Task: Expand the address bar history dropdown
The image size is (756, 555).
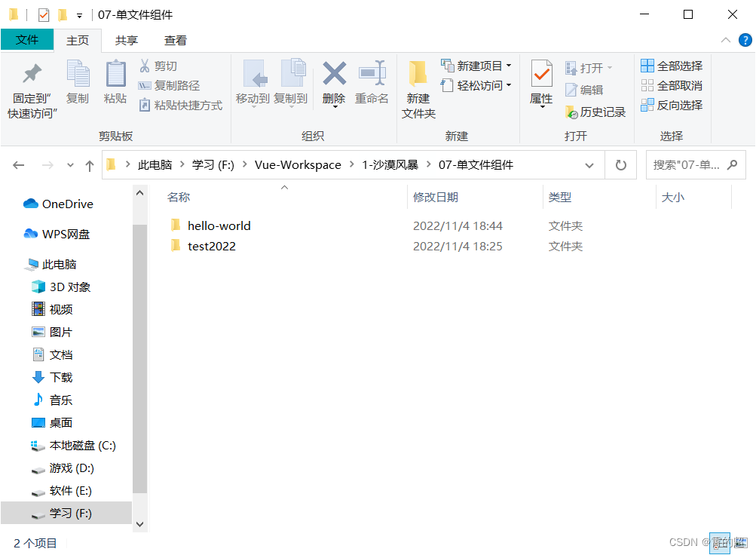Action: (589, 164)
